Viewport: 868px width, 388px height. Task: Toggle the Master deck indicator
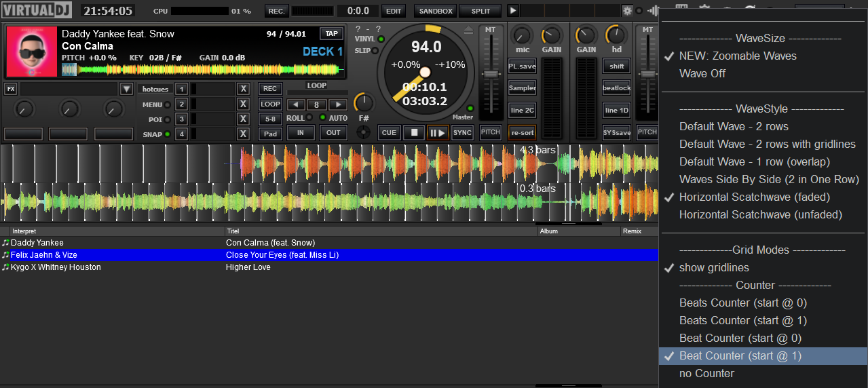470,108
